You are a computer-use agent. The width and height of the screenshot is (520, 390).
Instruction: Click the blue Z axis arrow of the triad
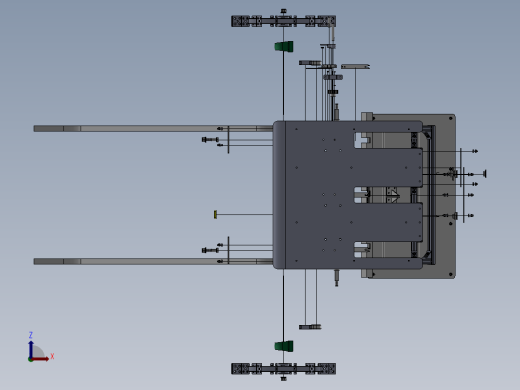[x=31, y=349]
